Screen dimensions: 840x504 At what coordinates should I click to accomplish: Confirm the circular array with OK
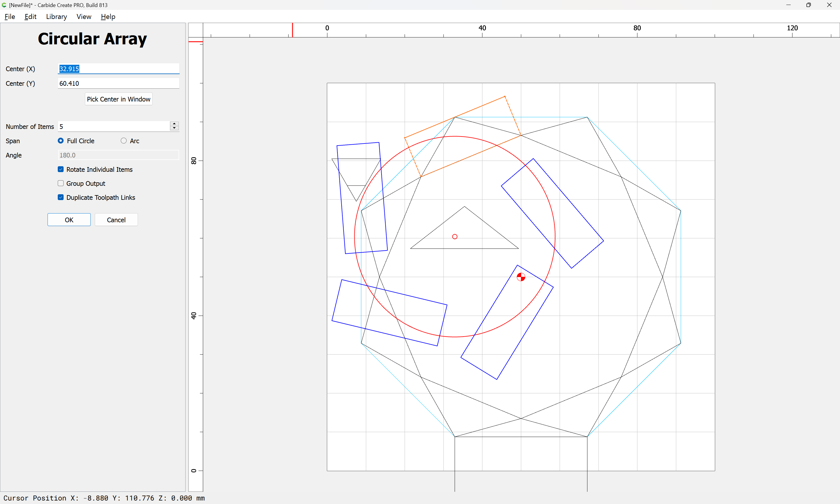pyautogui.click(x=69, y=220)
